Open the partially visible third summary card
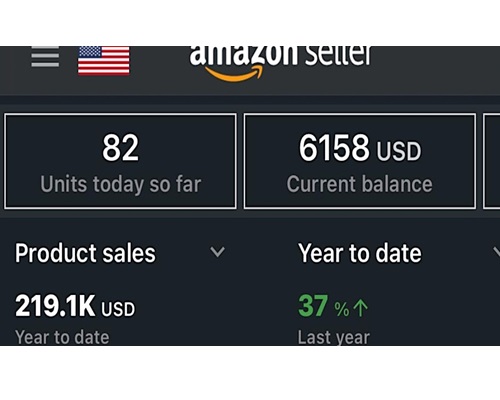Image resolution: width=500 pixels, height=400 pixels. coord(492,161)
